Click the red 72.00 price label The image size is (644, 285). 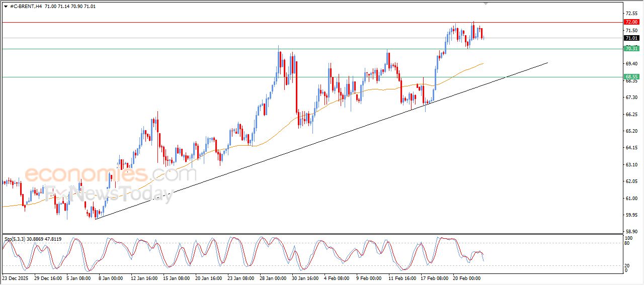pyautogui.click(x=631, y=22)
